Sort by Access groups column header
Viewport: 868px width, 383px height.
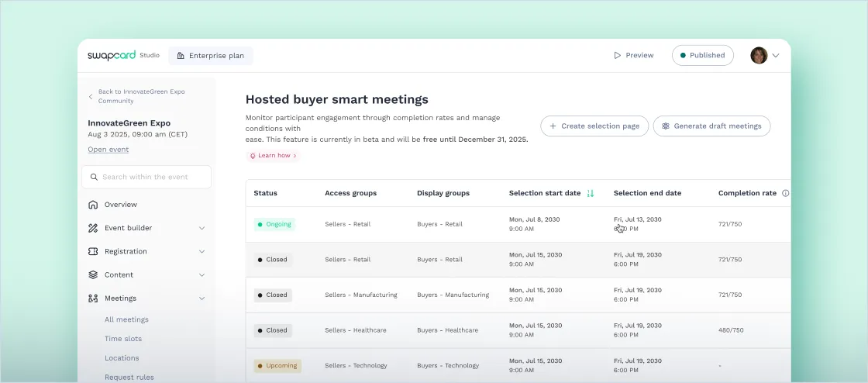click(x=350, y=193)
